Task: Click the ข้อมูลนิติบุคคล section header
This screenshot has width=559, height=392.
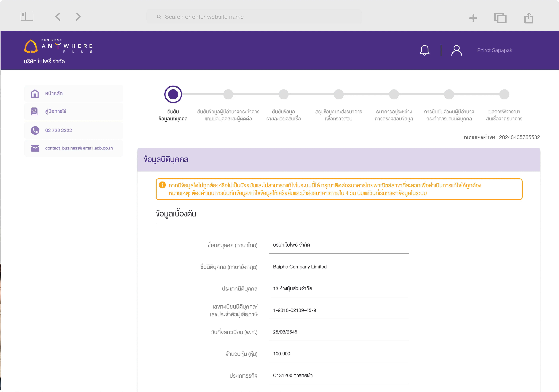Action: pos(339,160)
